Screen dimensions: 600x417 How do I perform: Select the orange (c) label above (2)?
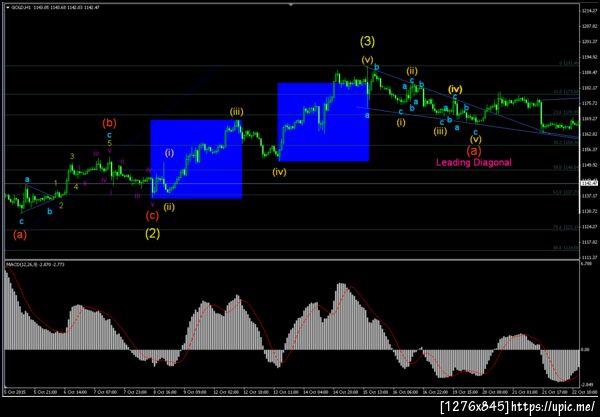point(152,216)
